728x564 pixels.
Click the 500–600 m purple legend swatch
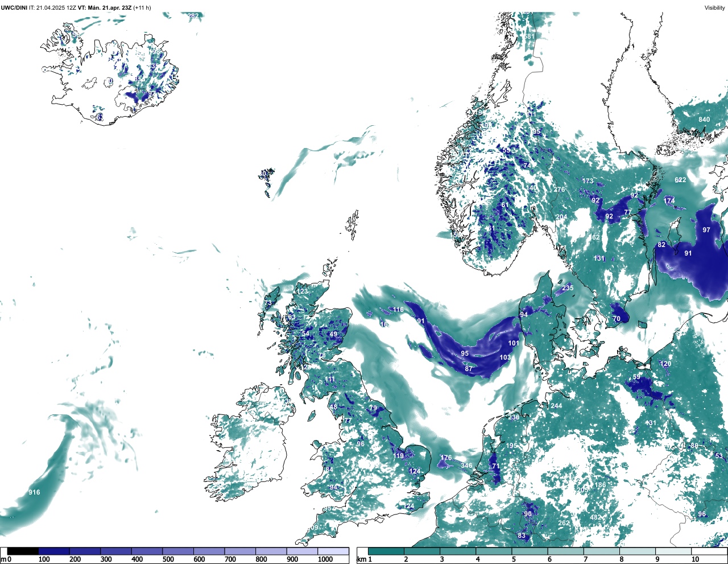click(178, 551)
